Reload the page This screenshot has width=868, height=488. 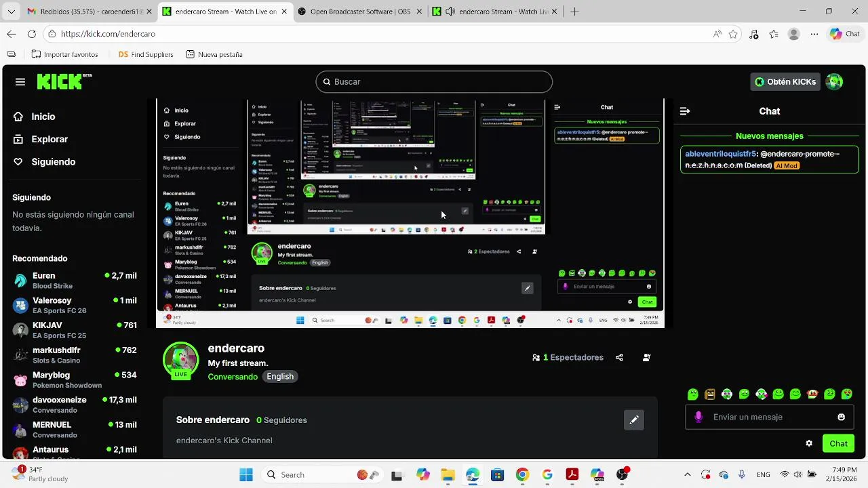(32, 34)
